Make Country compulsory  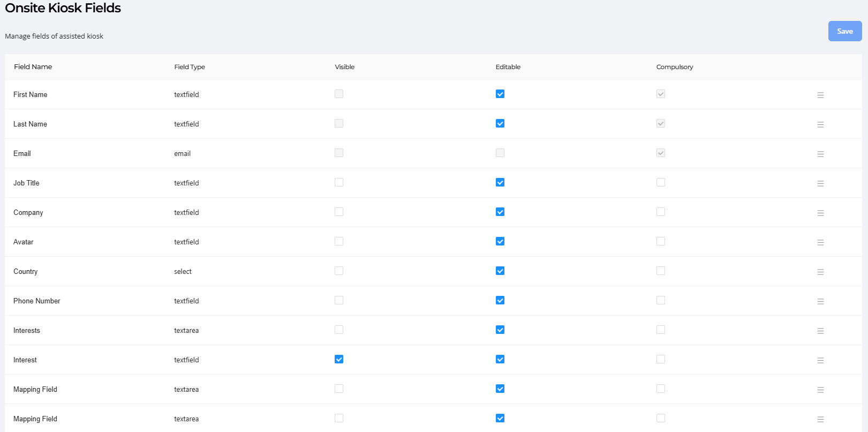(x=661, y=271)
